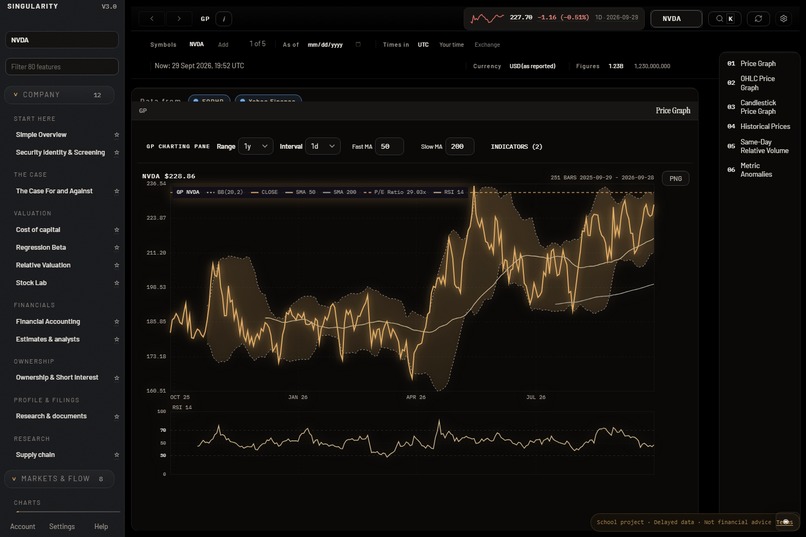The height and width of the screenshot is (537, 806).
Task: Toggle the P/E Ratio 29.03x legend entry
Action: (x=395, y=192)
